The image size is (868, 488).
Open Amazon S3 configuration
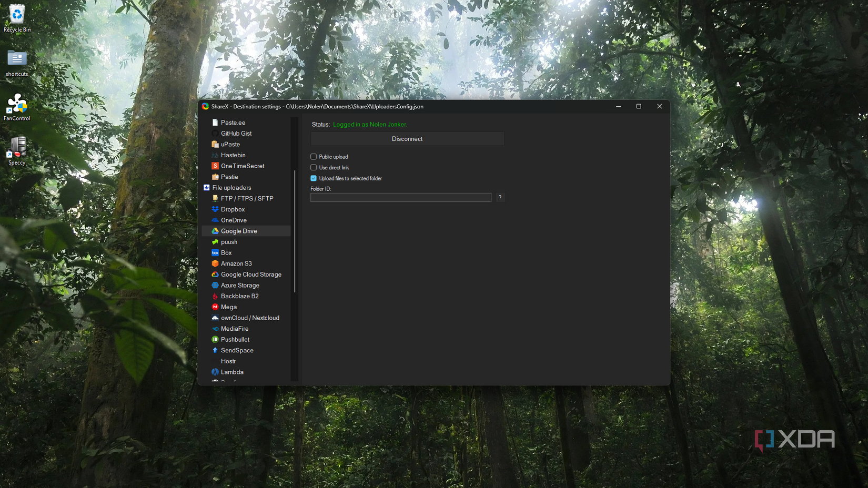[x=236, y=263]
